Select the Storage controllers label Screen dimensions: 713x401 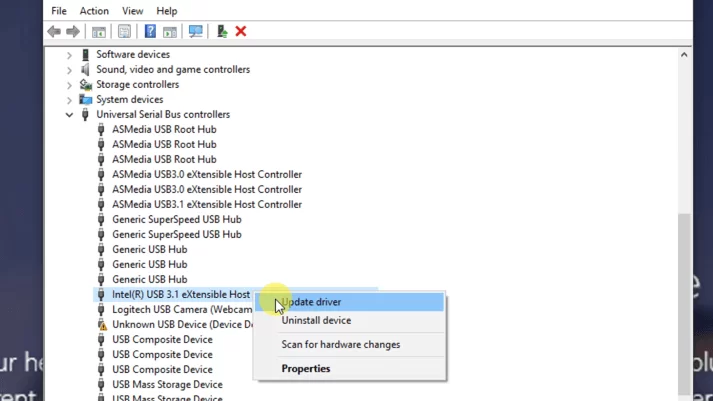coord(137,85)
